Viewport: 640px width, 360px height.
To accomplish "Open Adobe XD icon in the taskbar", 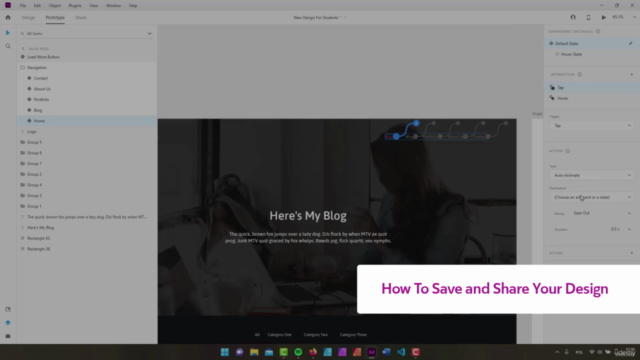I will click(x=371, y=352).
